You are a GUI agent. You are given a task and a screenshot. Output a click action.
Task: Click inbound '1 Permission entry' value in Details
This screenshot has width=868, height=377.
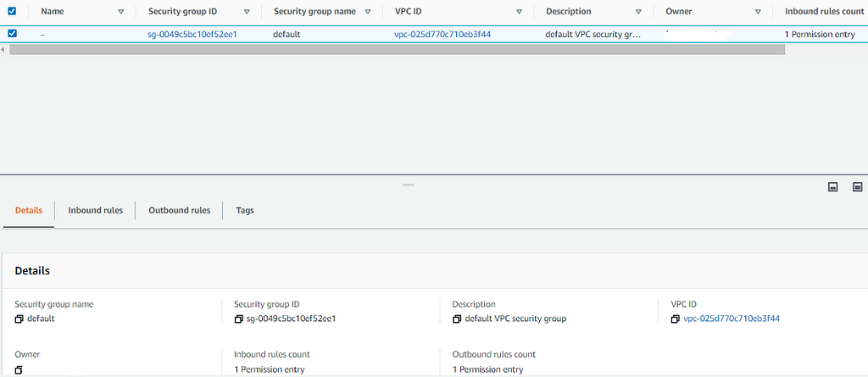270,369
